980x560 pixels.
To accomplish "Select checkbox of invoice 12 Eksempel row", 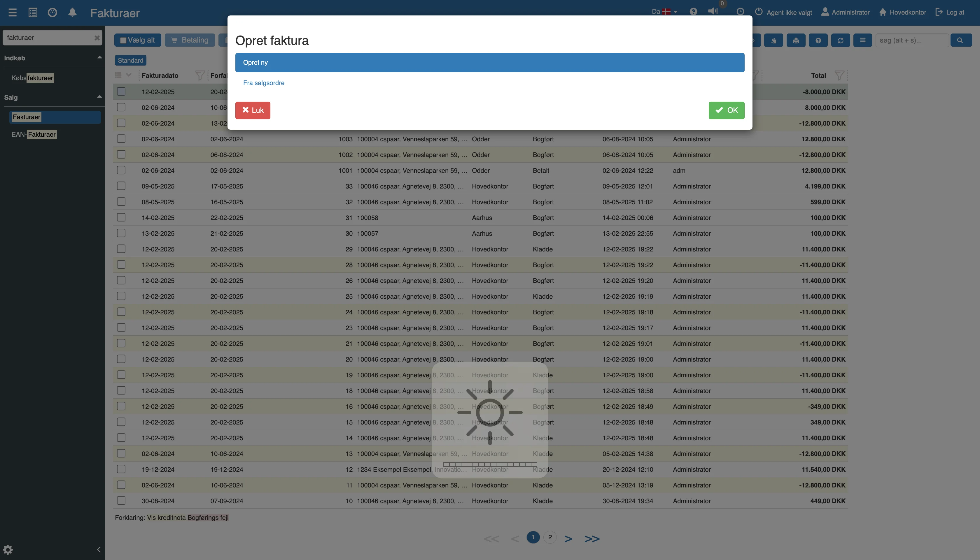I will point(121,469).
